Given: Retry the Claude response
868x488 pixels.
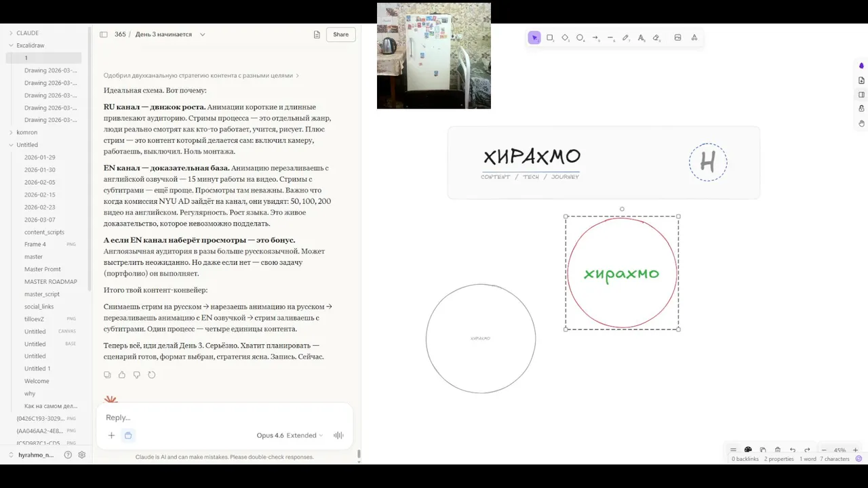Looking at the screenshot, I should click(151, 375).
